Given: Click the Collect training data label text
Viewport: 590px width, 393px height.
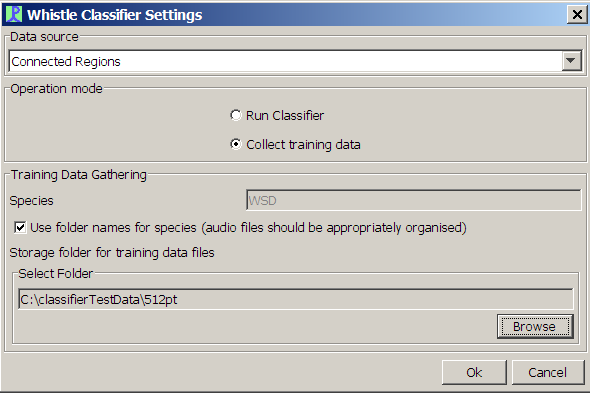Looking at the screenshot, I should 303,145.
